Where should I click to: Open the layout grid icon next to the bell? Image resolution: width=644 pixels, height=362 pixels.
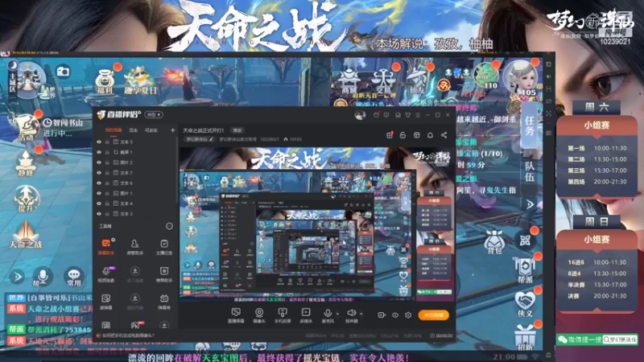point(416,135)
